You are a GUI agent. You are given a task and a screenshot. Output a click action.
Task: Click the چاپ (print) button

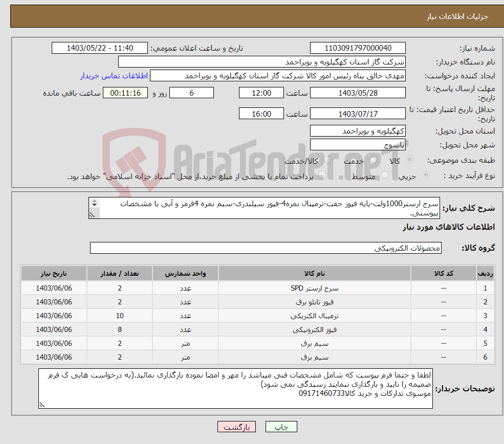tap(281, 427)
